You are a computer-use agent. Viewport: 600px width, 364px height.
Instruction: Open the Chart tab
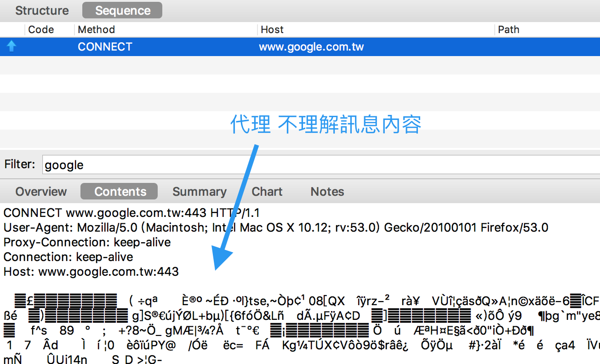pos(267,192)
